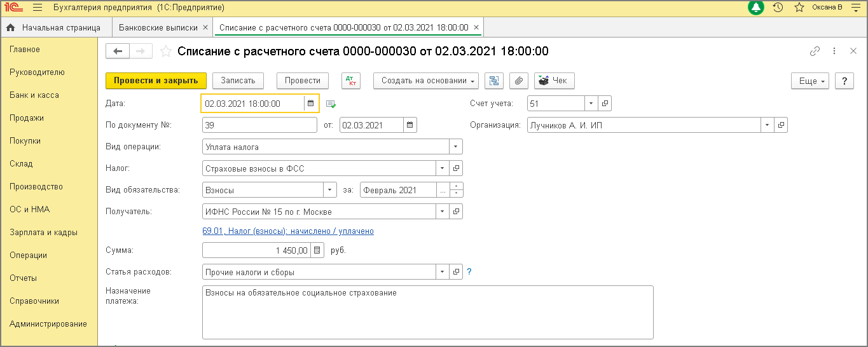Expand the Получатель dropdown
The height and width of the screenshot is (347, 868).
[443, 212]
